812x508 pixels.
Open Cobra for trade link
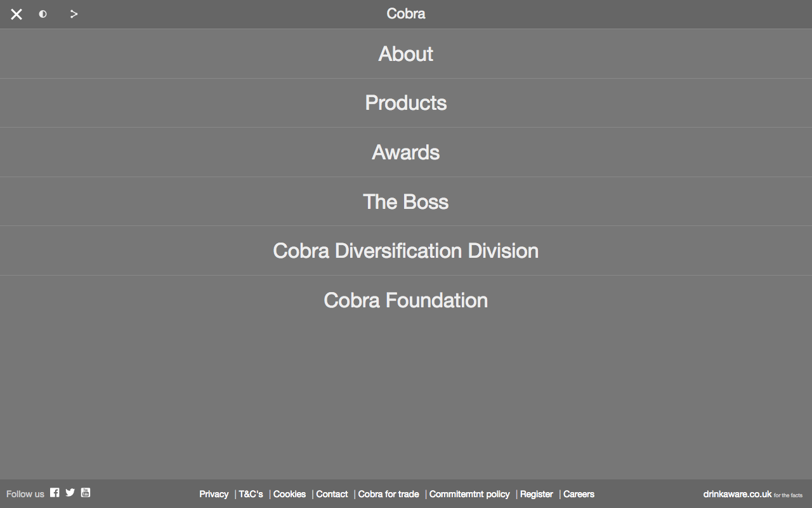pos(388,494)
